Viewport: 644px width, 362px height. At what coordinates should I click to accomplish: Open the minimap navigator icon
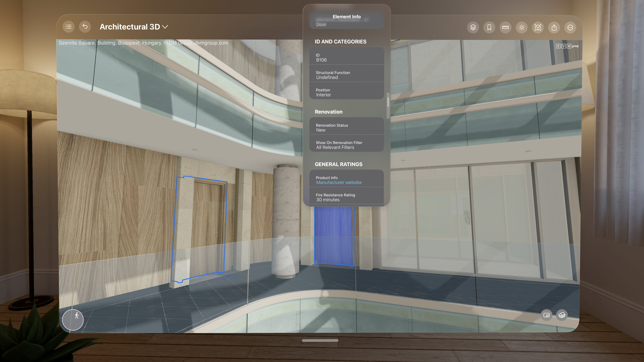pos(547,315)
